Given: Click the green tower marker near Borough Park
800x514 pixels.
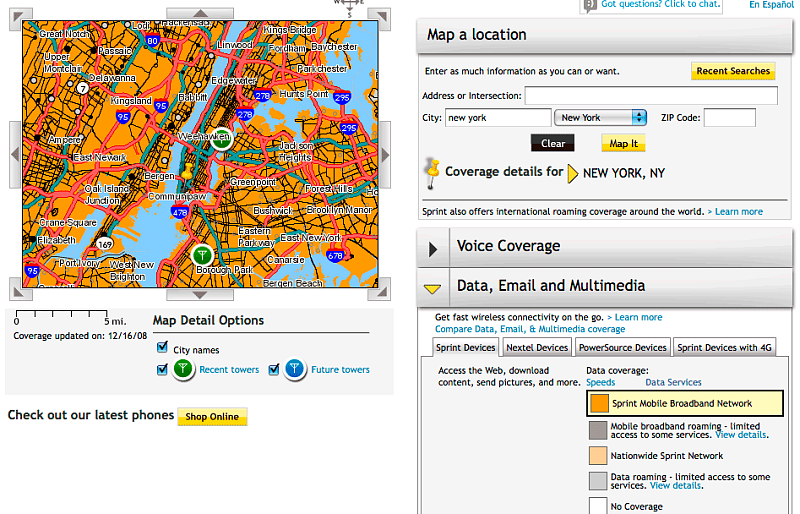Looking at the screenshot, I should point(202,255).
